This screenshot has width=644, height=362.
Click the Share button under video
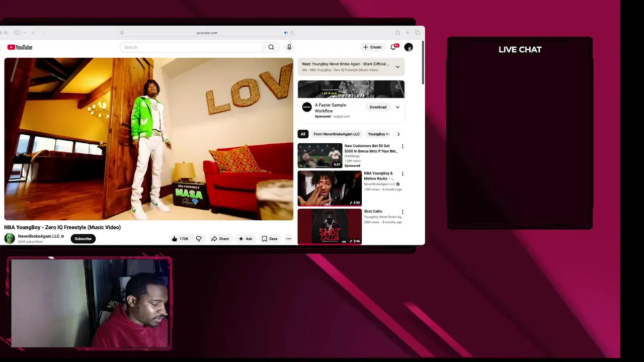(x=220, y=239)
